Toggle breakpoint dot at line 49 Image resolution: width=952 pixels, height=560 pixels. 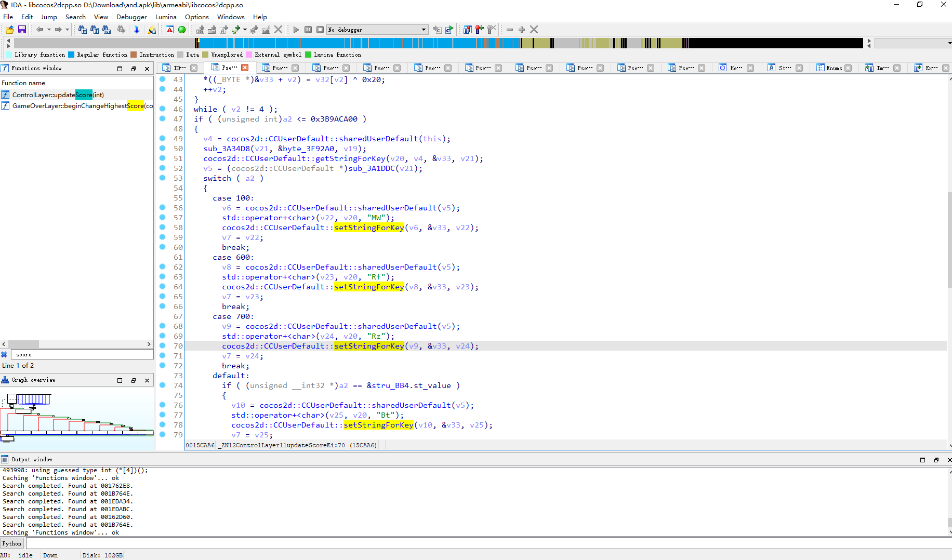162,139
